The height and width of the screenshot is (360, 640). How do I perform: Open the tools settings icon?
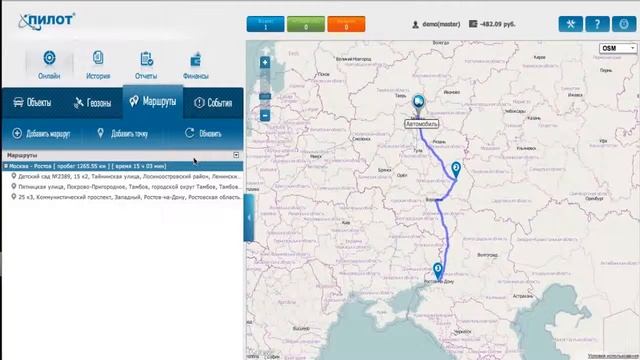point(571,24)
